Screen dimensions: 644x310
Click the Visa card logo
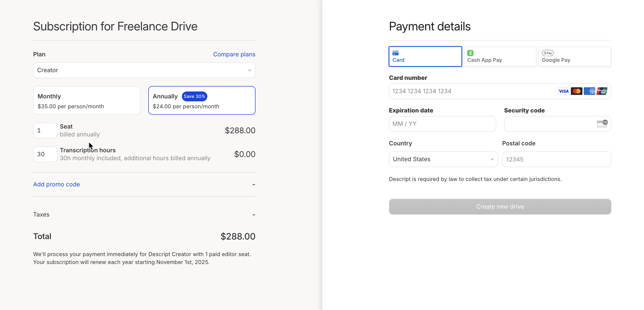pyautogui.click(x=563, y=91)
